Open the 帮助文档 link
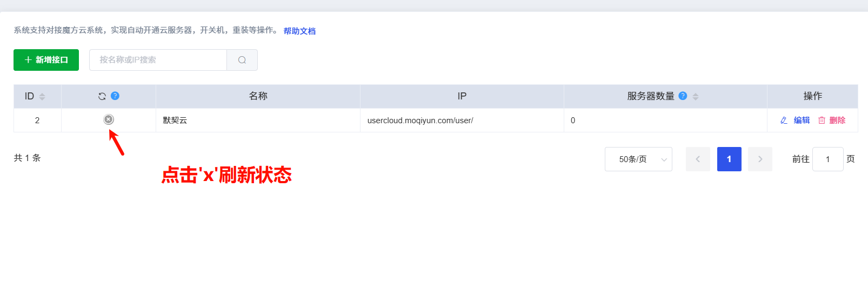The height and width of the screenshot is (301, 868). (x=299, y=31)
